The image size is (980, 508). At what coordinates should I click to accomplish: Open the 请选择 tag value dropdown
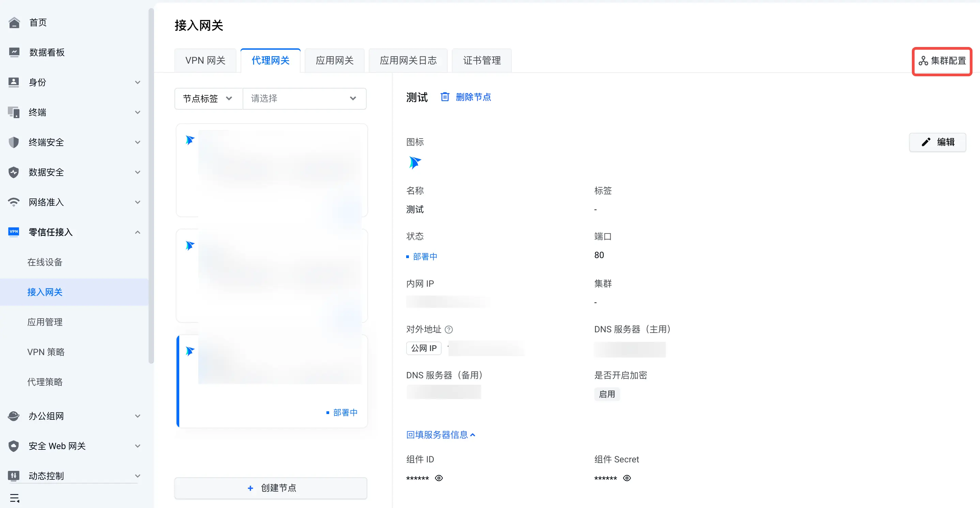coord(304,98)
